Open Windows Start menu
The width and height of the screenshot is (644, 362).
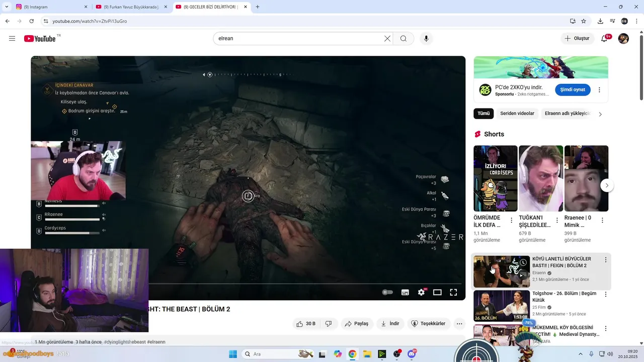[x=233, y=354]
